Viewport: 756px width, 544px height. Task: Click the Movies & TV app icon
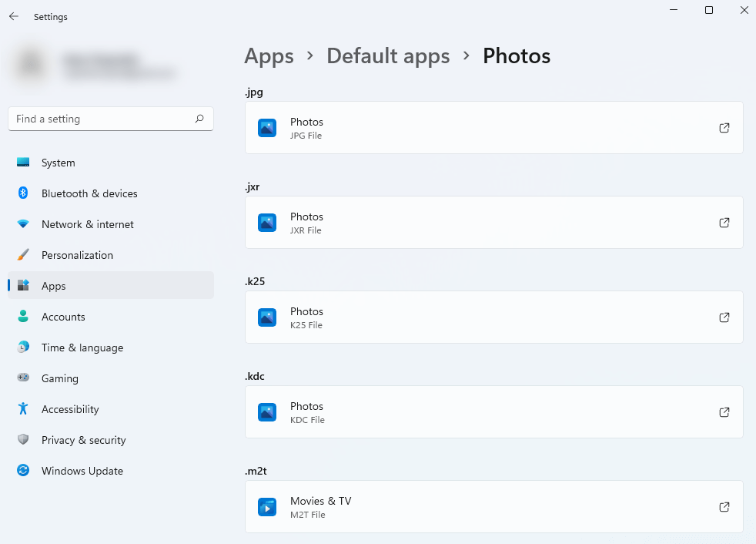point(267,507)
